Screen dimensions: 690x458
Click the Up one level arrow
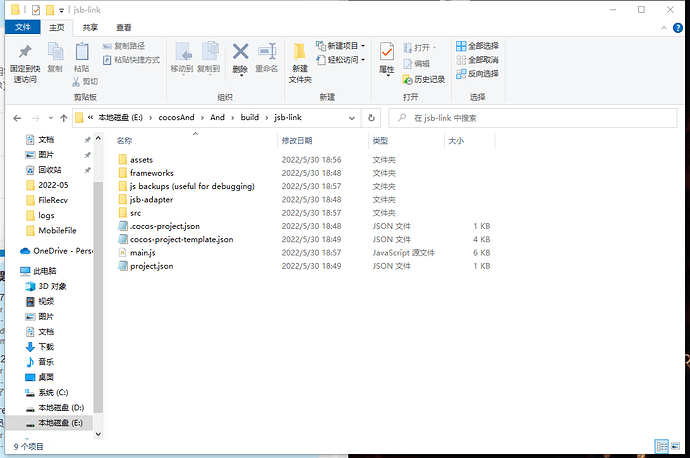pos(64,118)
